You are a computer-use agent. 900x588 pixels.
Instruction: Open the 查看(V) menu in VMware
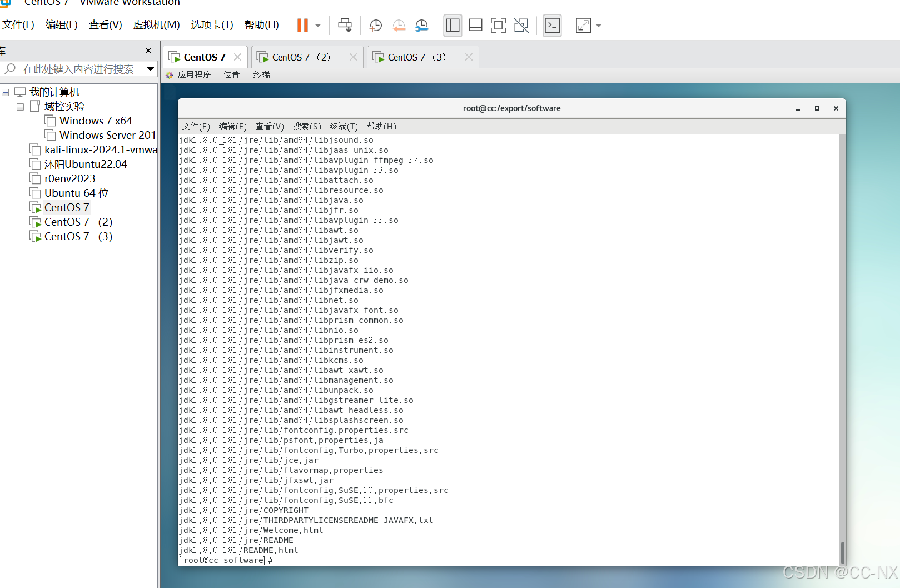tap(106, 25)
